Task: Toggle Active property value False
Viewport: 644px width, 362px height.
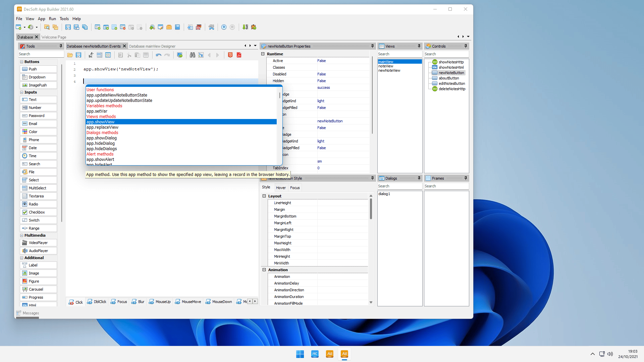Action: (322, 61)
